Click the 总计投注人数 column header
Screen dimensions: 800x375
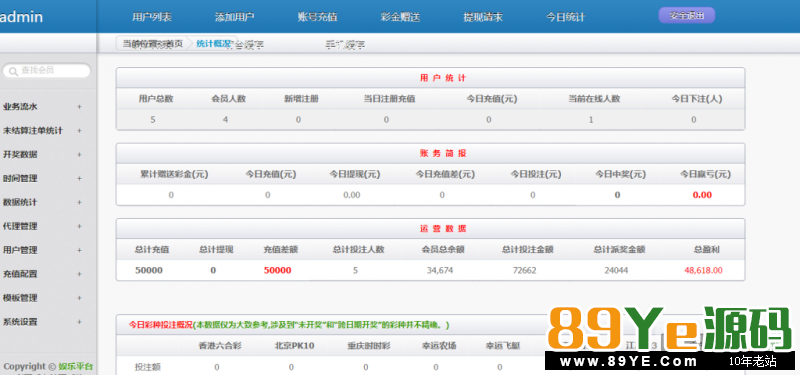point(358,250)
